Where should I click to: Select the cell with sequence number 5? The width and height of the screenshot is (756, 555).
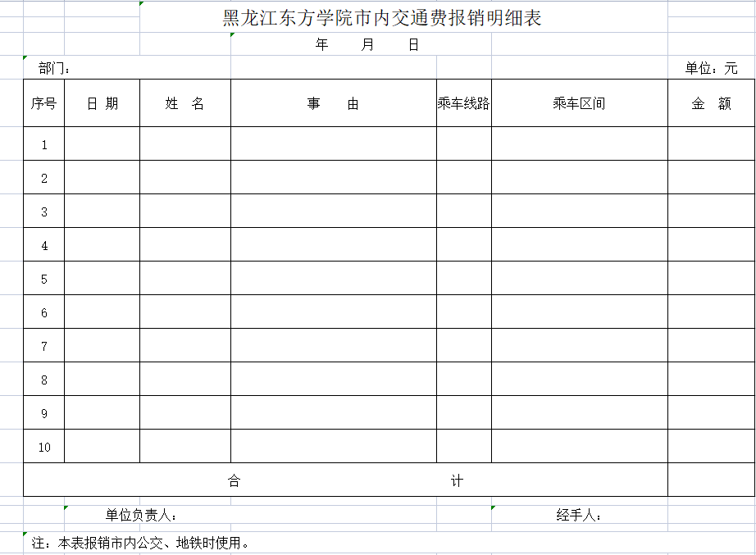pos(44,278)
